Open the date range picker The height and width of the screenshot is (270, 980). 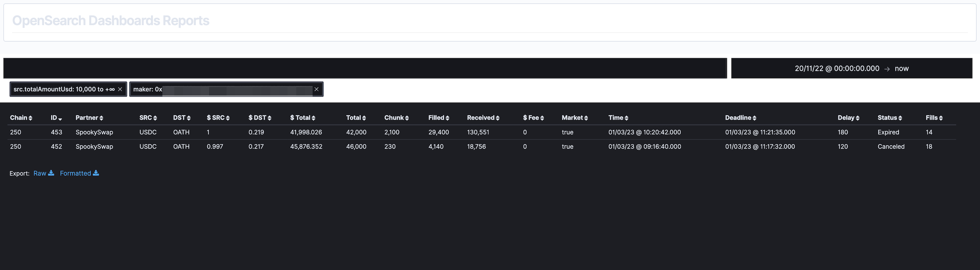coord(851,68)
